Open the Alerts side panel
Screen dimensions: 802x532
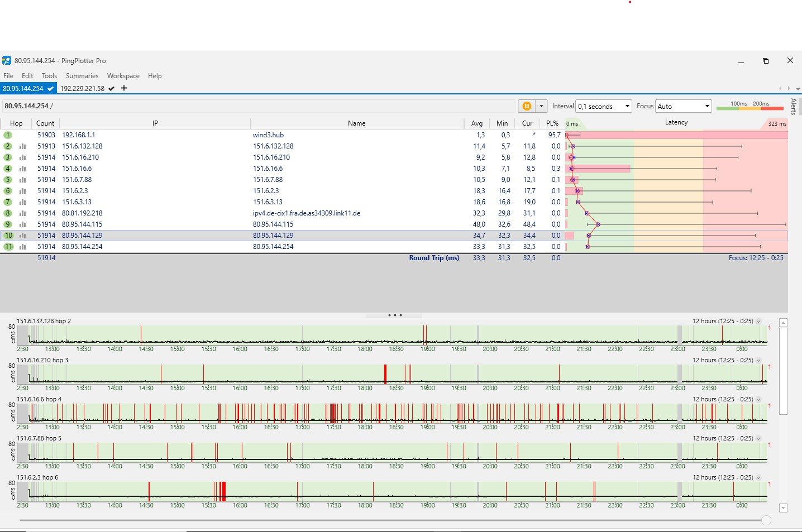[794, 106]
